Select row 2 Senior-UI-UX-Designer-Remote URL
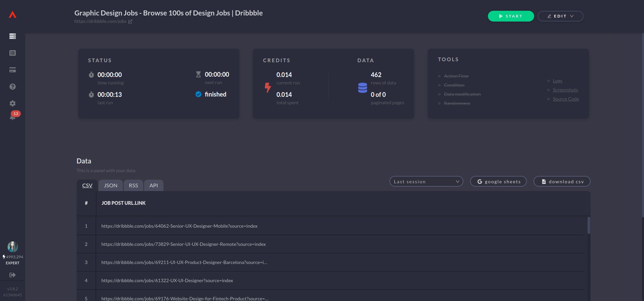This screenshot has height=301, width=644. click(183, 244)
